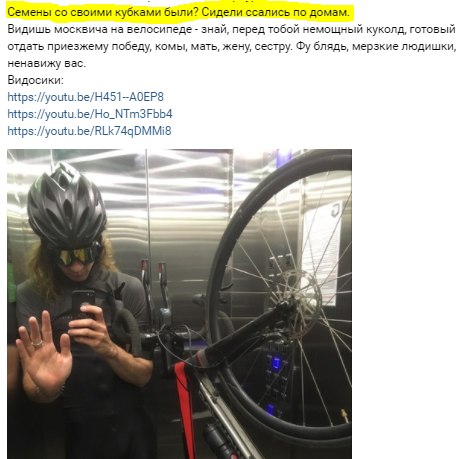The height and width of the screenshot is (459, 464).
Task: Click the raised open hand in the photo
Action: 43,353
